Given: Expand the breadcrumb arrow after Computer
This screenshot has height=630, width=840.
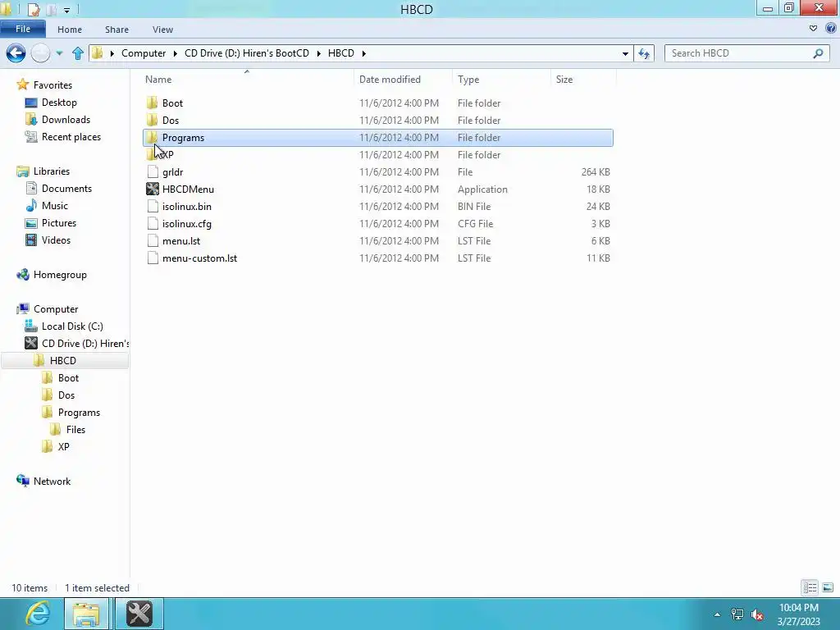Looking at the screenshot, I should click(176, 53).
